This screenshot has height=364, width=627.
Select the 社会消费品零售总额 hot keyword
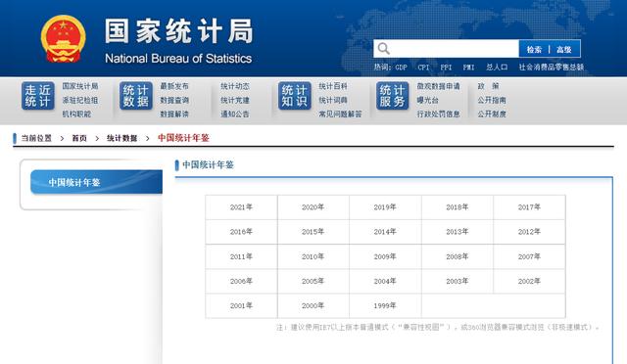pyautogui.click(x=552, y=68)
